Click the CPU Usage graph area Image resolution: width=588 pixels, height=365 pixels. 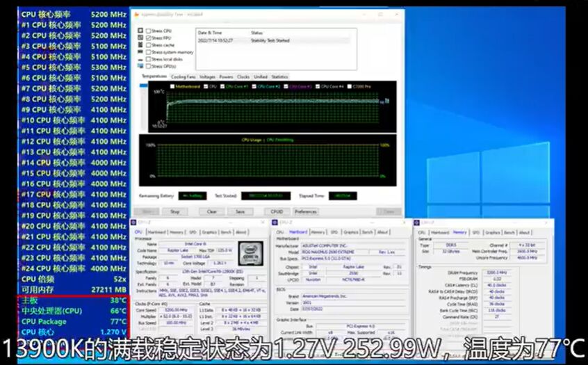(268, 160)
